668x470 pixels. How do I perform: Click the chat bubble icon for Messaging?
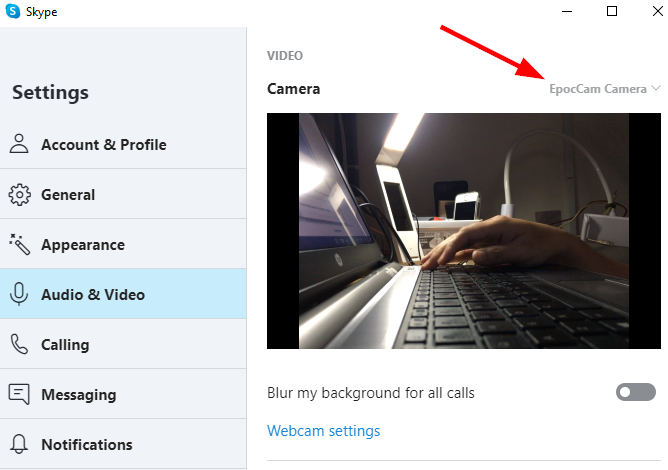coord(19,395)
